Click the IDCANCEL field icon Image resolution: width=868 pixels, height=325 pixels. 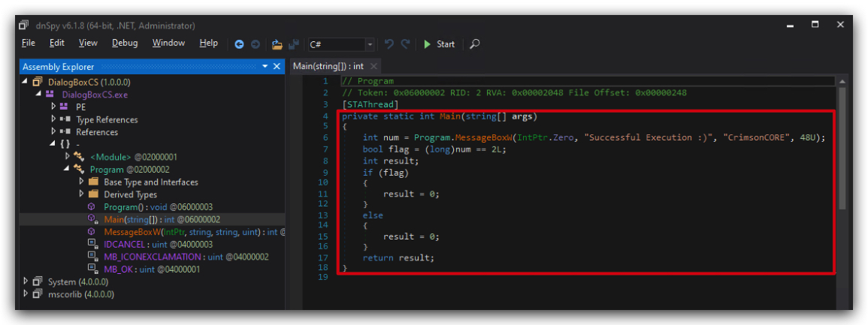[x=92, y=244]
